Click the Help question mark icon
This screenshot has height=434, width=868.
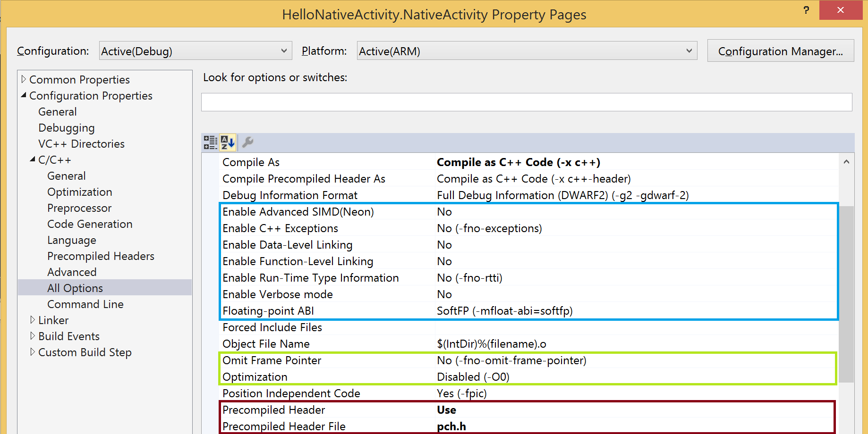click(x=806, y=10)
